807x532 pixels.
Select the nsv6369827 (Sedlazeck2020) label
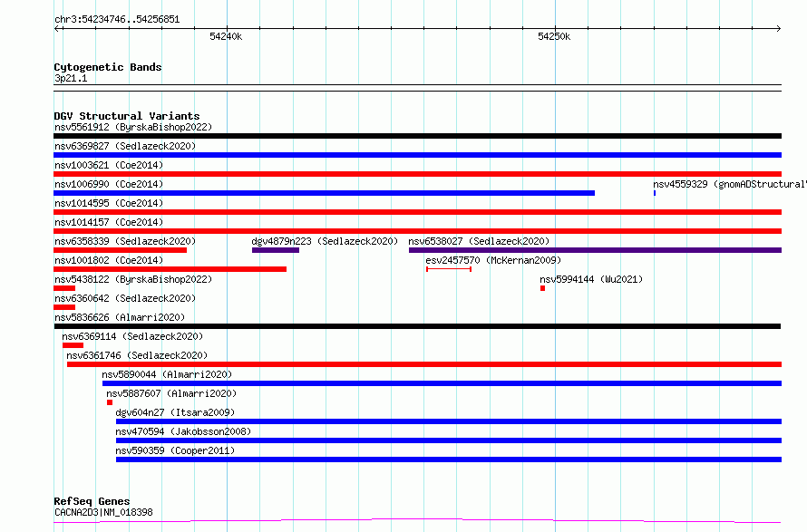click(125, 146)
